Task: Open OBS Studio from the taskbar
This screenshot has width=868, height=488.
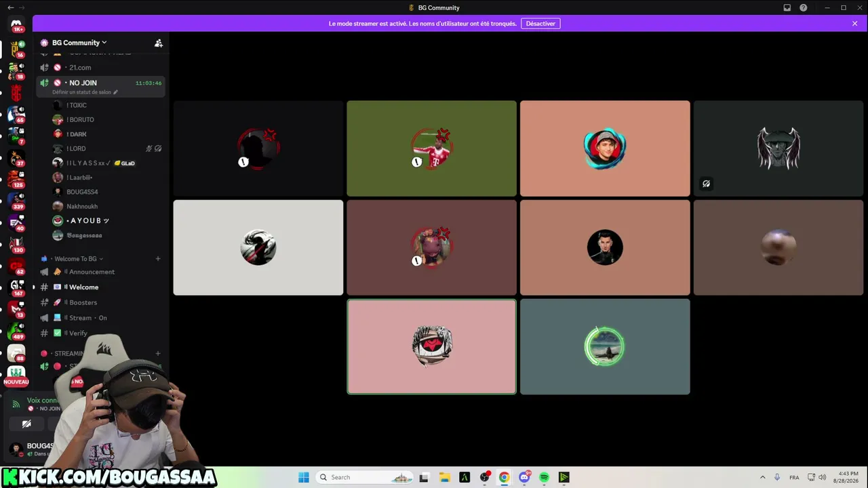Action: coord(485,477)
